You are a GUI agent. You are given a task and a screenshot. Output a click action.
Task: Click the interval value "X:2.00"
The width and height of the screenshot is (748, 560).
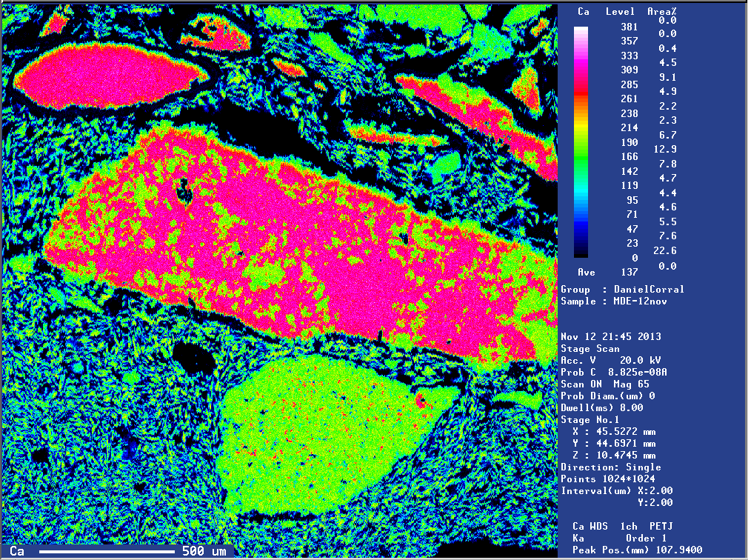[655, 490]
